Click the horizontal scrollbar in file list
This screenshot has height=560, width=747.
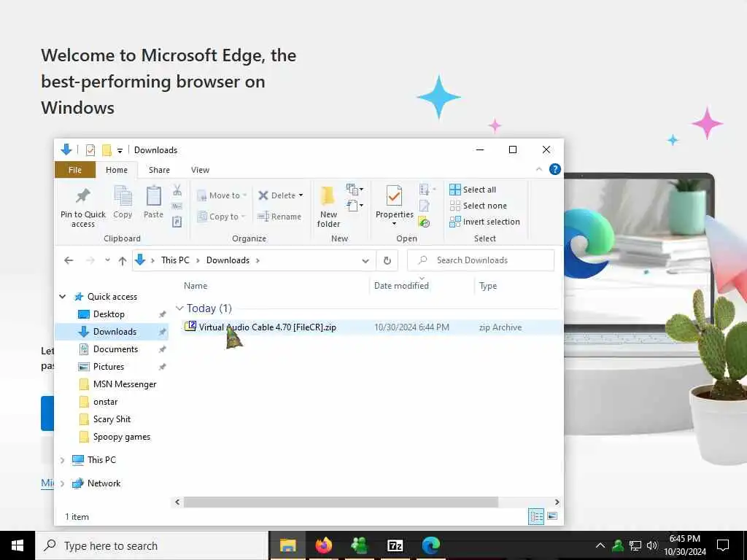coord(341,502)
